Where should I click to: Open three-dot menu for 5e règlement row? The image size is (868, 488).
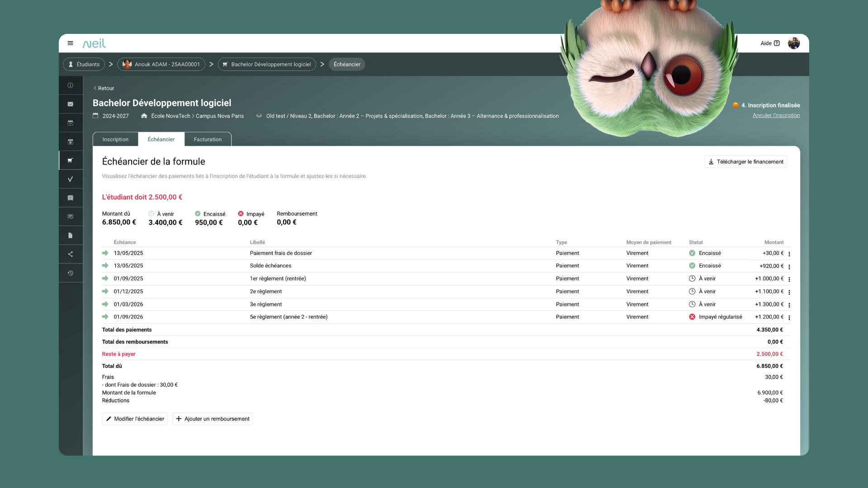point(789,318)
